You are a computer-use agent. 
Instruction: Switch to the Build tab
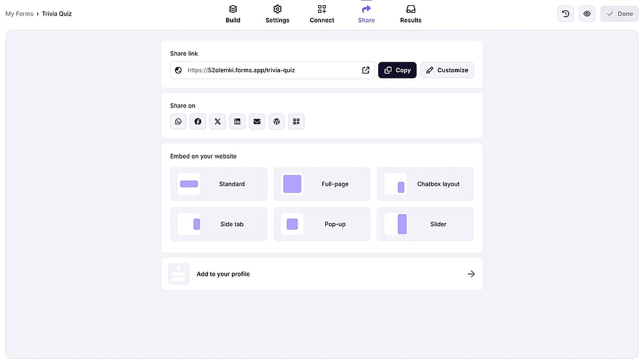(233, 14)
